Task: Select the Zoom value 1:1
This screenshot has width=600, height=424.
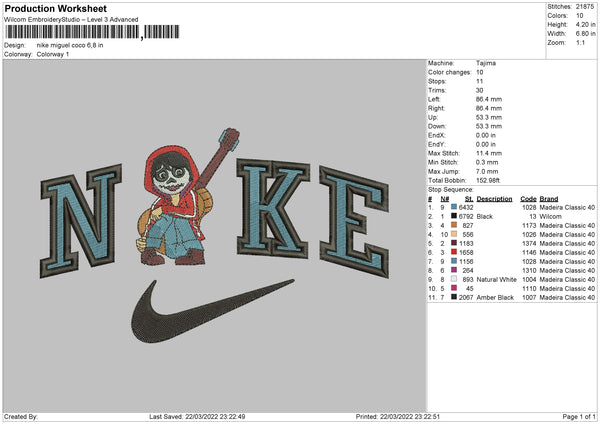Action: pos(580,42)
